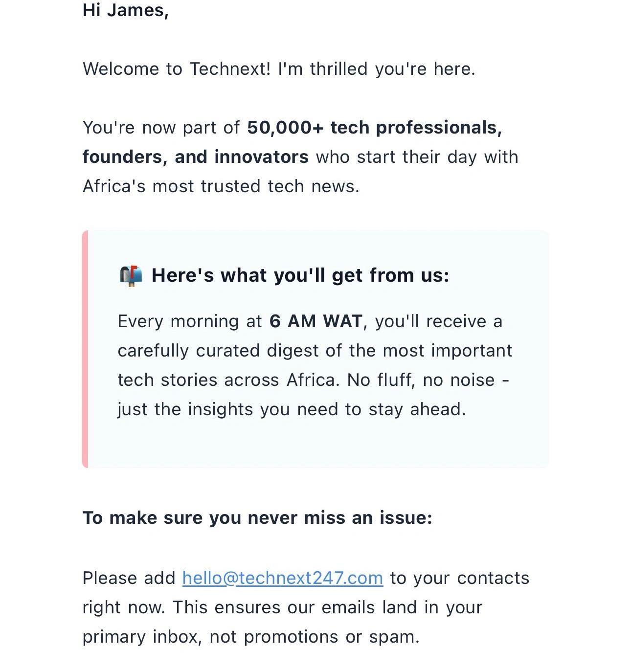Click the "You're now part of" text
The width and height of the screenshot is (631, 672).
click(x=161, y=128)
